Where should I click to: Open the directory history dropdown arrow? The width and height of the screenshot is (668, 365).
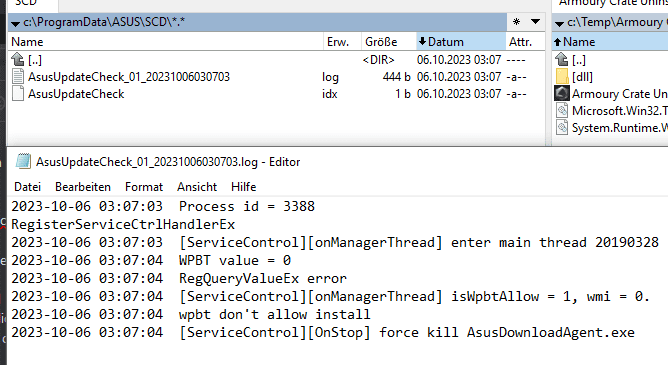[536, 22]
